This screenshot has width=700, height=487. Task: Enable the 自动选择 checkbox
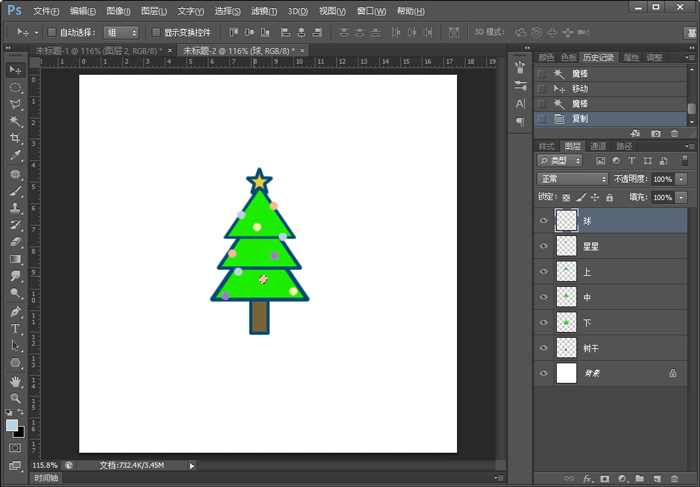click(52, 32)
